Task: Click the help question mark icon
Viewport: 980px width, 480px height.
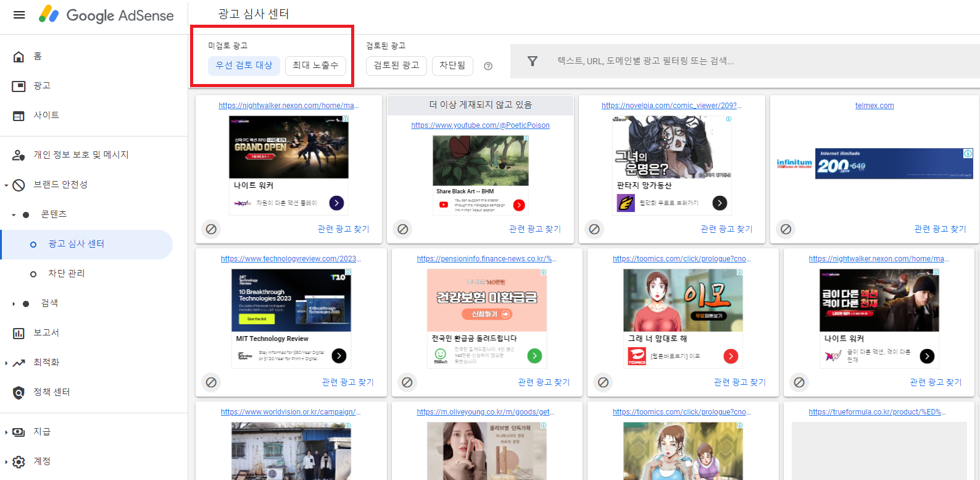Action: tap(488, 66)
